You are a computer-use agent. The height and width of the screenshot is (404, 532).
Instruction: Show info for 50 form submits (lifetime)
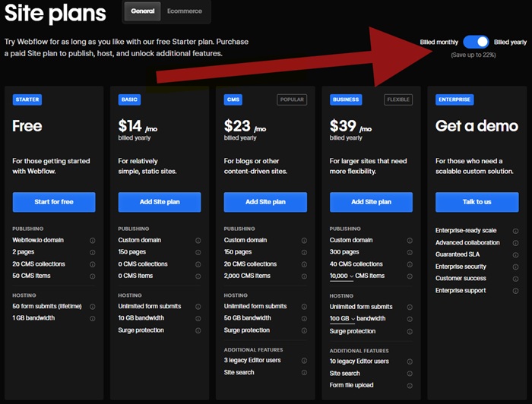(x=92, y=307)
